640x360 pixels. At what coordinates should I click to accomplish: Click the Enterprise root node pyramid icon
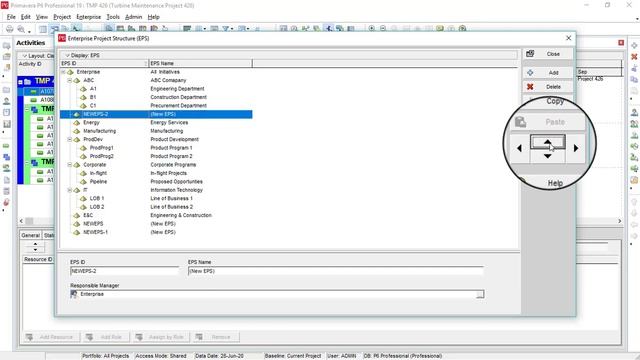tap(70, 72)
